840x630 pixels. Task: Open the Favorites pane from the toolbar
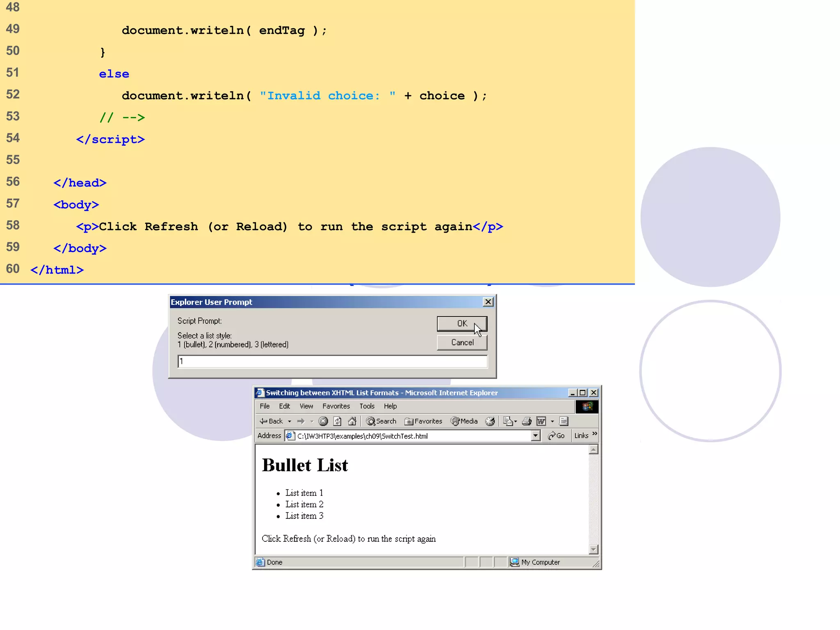[423, 421]
